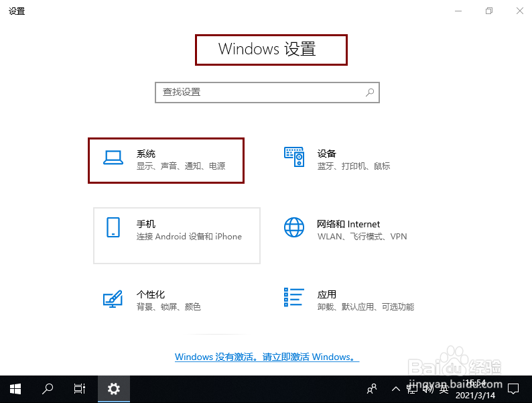Open the volume tray icon
532x403 pixels.
428,389
